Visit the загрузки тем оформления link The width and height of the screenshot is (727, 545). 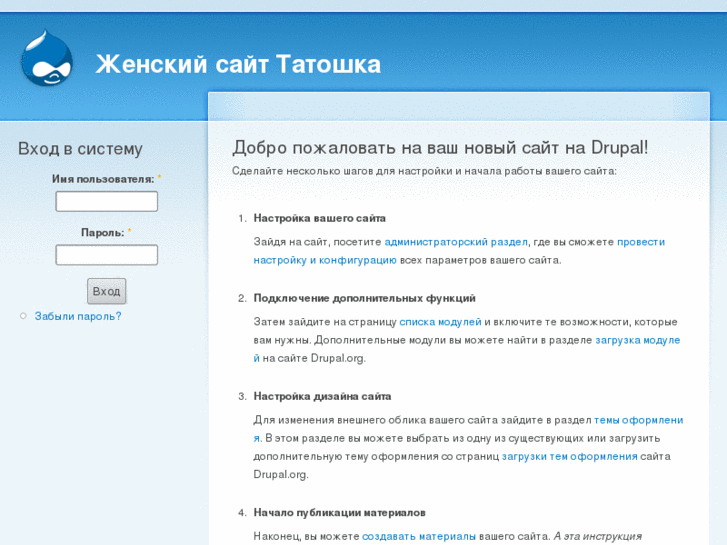tap(569, 456)
